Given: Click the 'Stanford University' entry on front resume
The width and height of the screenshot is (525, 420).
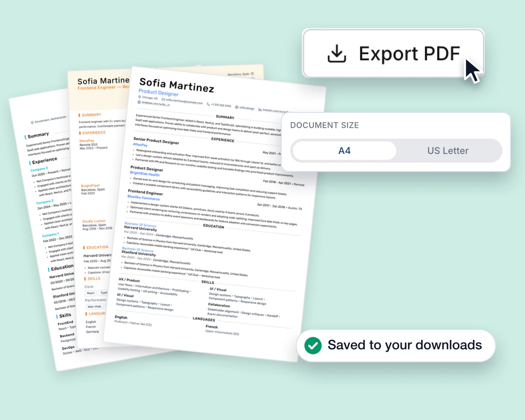Looking at the screenshot, I should (138, 253).
